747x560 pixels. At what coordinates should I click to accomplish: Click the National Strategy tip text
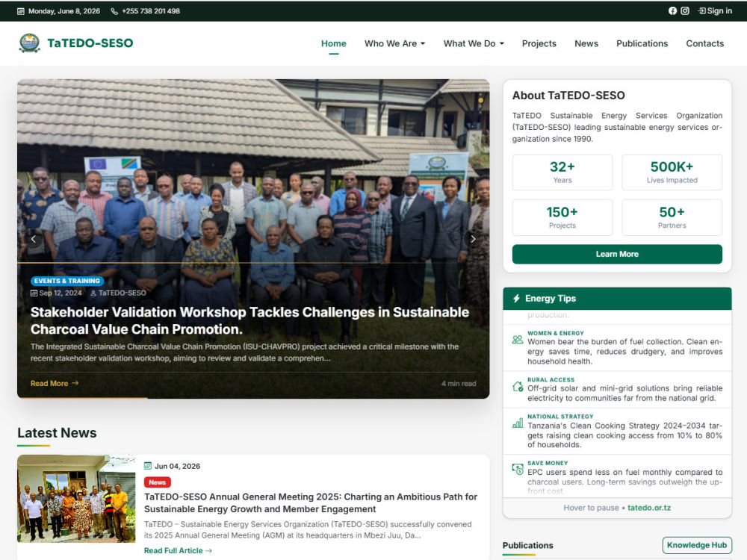[624, 435]
